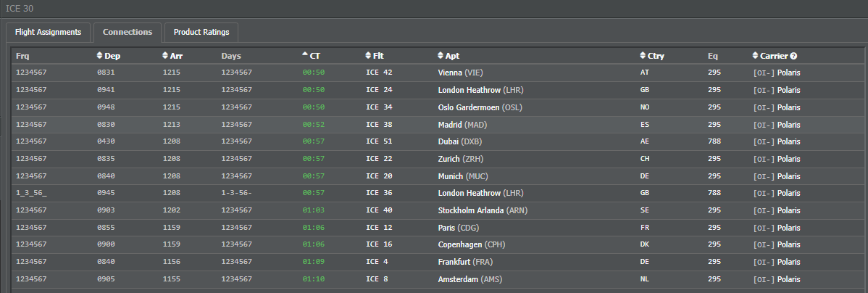868x293 pixels.
Task: Sort by Carrier column arrows icon
Action: tap(755, 55)
